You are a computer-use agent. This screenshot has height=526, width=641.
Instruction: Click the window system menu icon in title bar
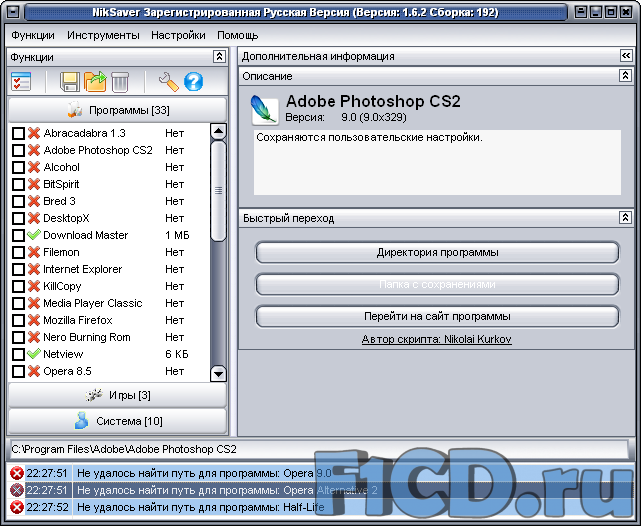click(13, 12)
